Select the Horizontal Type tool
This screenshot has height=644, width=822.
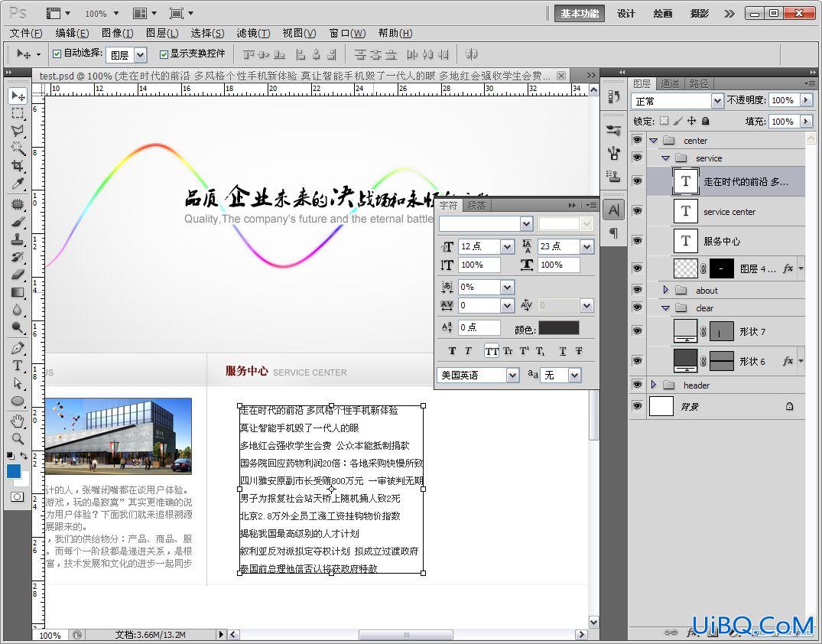coord(18,366)
